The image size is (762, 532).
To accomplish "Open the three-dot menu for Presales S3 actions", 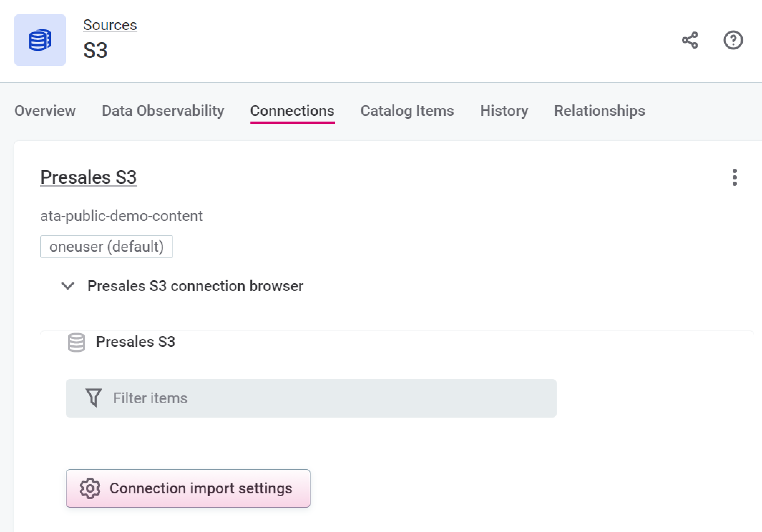I will pos(735,177).
